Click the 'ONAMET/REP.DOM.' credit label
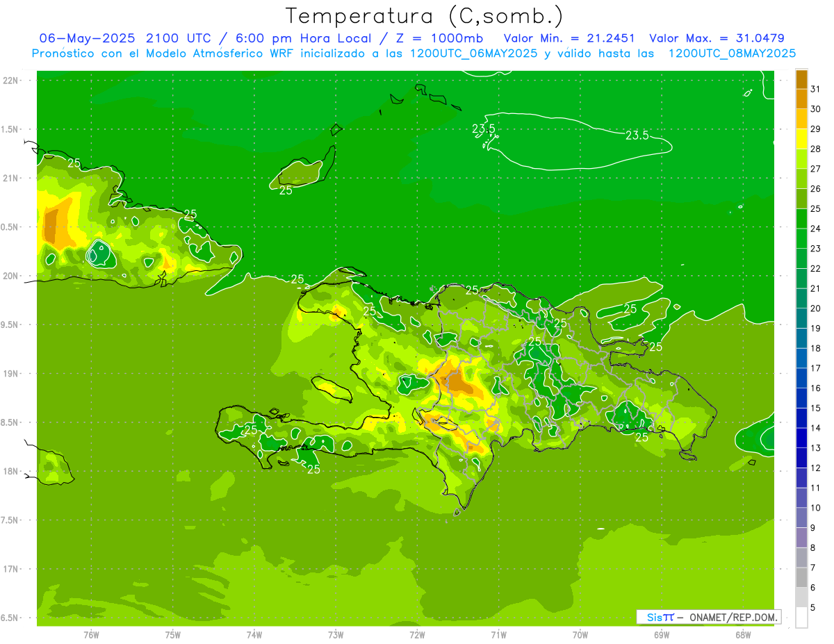This screenshot has width=834, height=644. point(734,617)
